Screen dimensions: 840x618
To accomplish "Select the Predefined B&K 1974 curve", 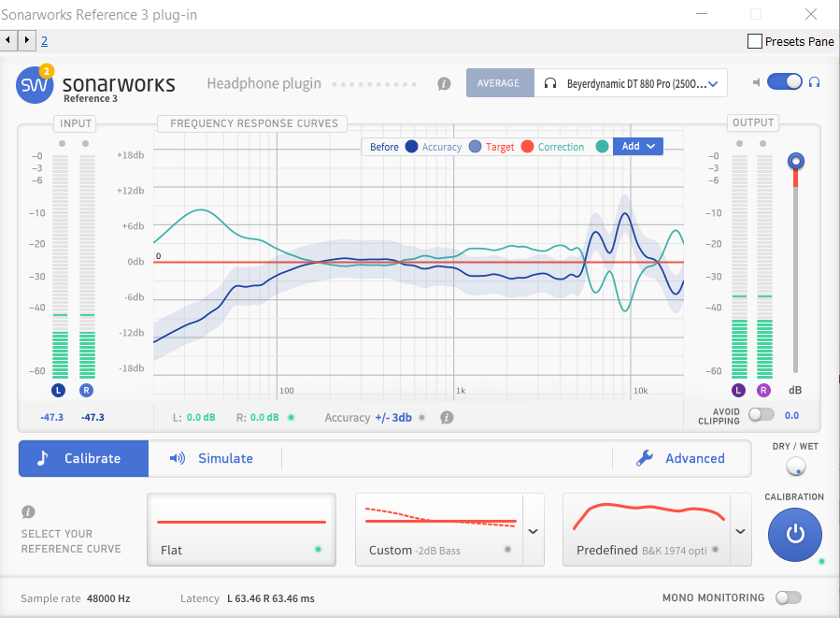I will click(646, 529).
